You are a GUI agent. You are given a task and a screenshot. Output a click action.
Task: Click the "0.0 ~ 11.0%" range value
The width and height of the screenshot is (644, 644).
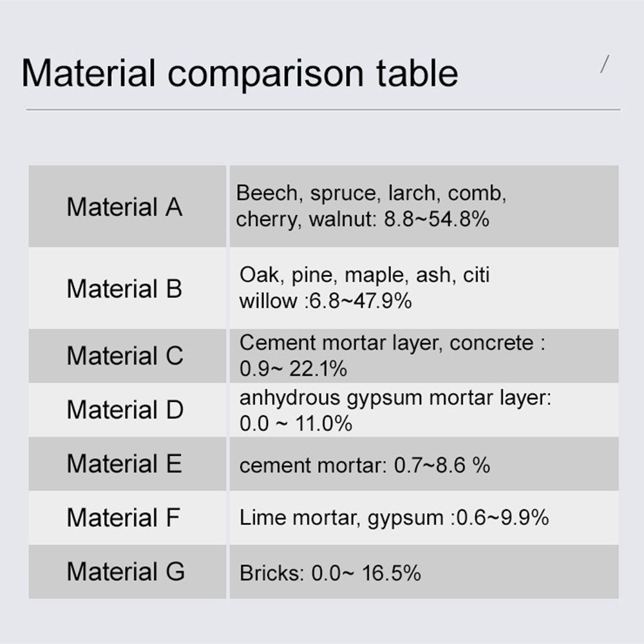click(296, 424)
